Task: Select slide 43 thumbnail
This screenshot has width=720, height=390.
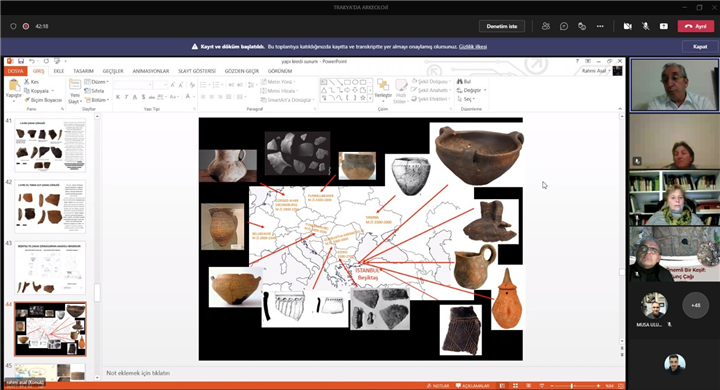Action: [x=50, y=268]
